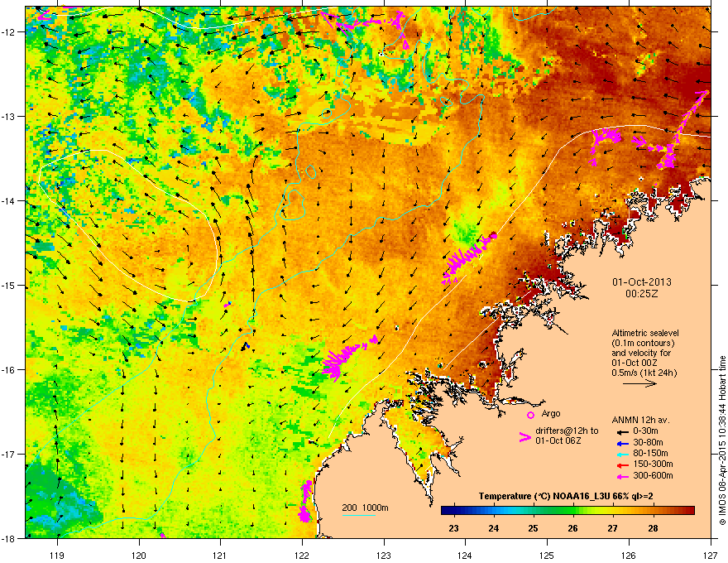Click the latitude axis label -15
The height and width of the screenshot is (563, 728).
click(x=9, y=285)
